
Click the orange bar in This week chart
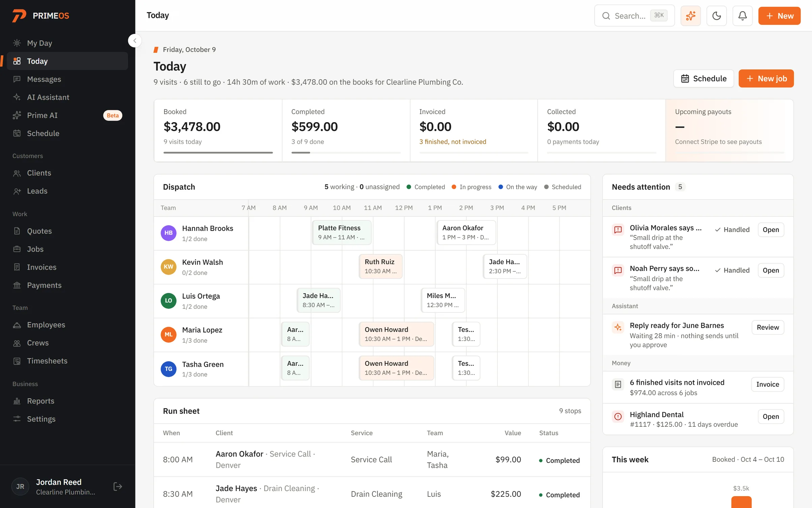741,502
